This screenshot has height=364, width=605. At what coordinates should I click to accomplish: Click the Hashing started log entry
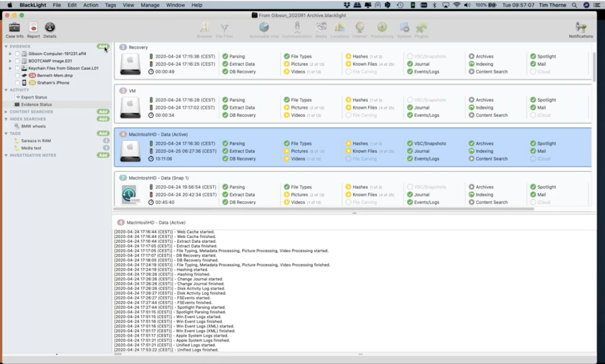(161, 269)
